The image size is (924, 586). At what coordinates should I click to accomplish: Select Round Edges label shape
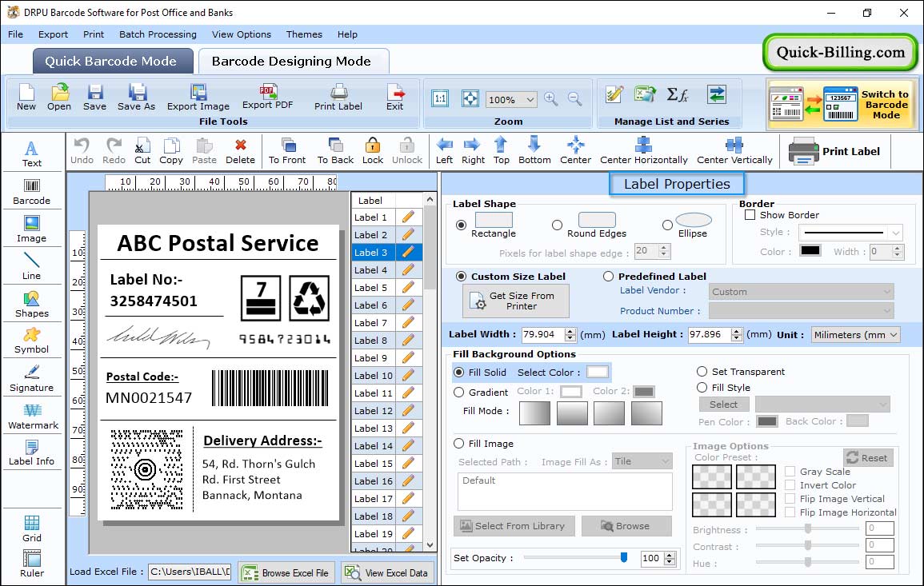[557, 225]
